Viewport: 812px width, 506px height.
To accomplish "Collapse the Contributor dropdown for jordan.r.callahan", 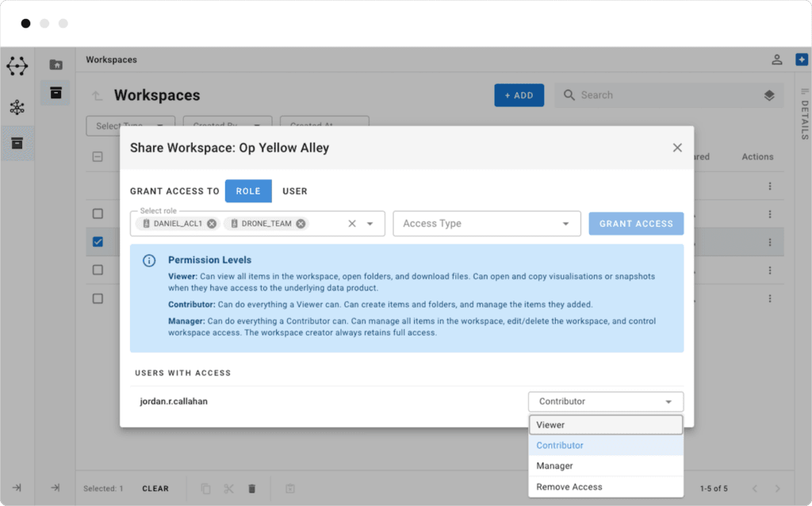I will coord(606,401).
